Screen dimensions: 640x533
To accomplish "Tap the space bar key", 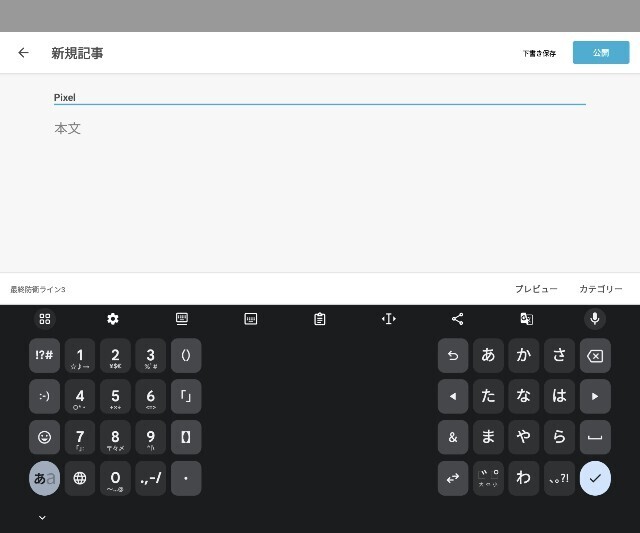I will (x=595, y=437).
